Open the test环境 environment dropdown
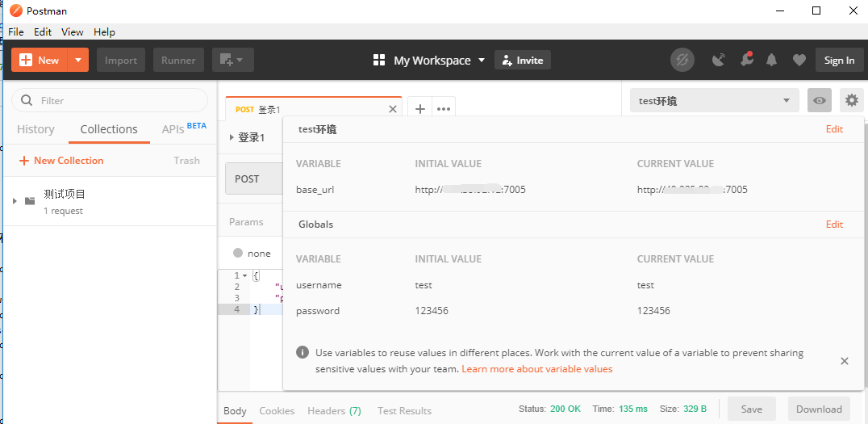This screenshot has height=424, width=868. click(715, 100)
